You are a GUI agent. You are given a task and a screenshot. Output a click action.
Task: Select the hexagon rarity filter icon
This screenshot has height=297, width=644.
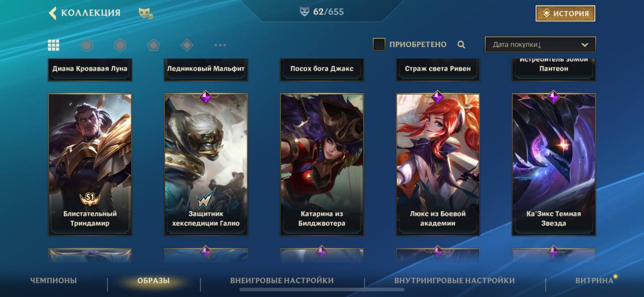[x=120, y=45]
